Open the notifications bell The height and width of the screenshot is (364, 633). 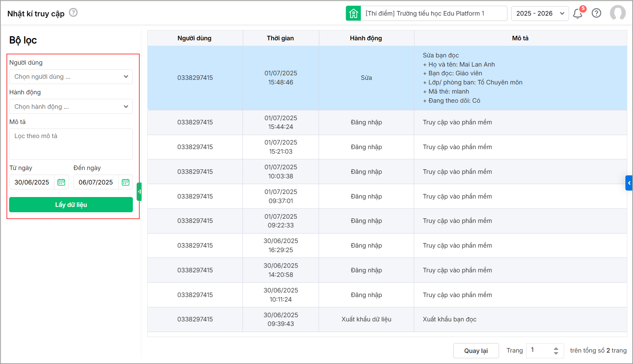click(577, 14)
